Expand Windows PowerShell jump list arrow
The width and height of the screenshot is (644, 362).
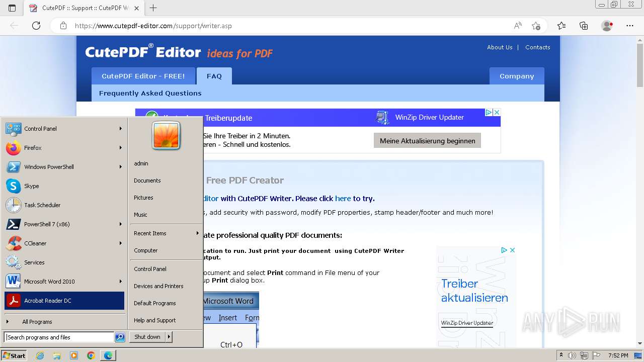click(121, 167)
